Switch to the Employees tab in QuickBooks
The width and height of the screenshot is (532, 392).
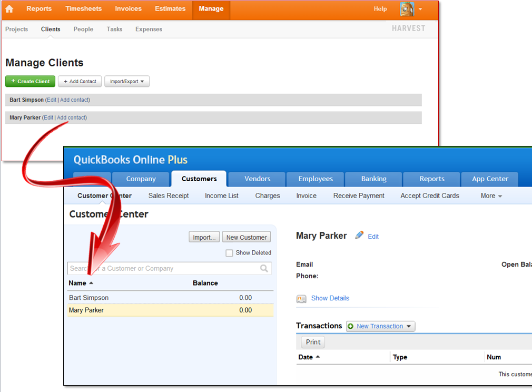(316, 179)
